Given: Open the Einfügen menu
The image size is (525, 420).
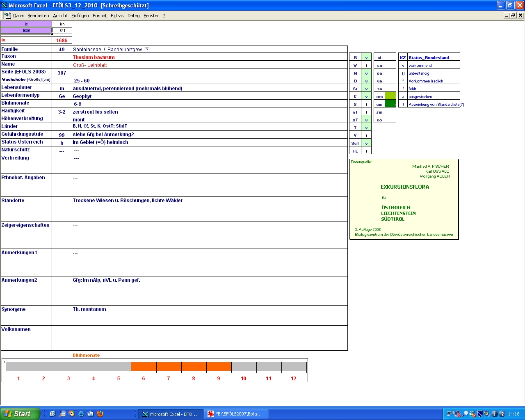Looking at the screenshot, I should click(x=80, y=16).
